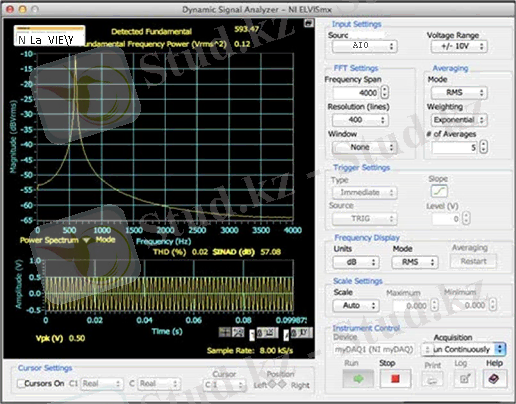Viewport: 516px width, 404px height.
Task: Click the Frequency Span 4000 input field
Action: click(x=356, y=92)
